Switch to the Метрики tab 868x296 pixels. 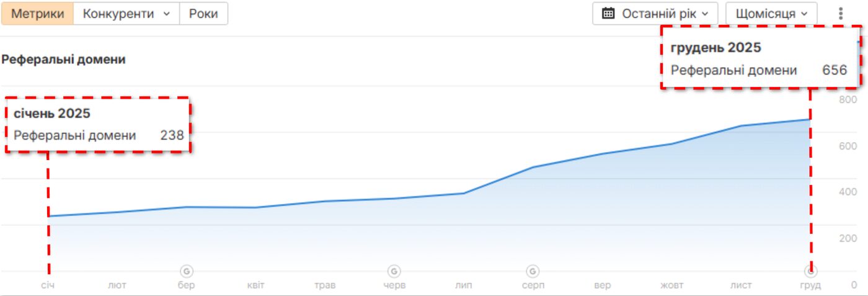click(37, 13)
